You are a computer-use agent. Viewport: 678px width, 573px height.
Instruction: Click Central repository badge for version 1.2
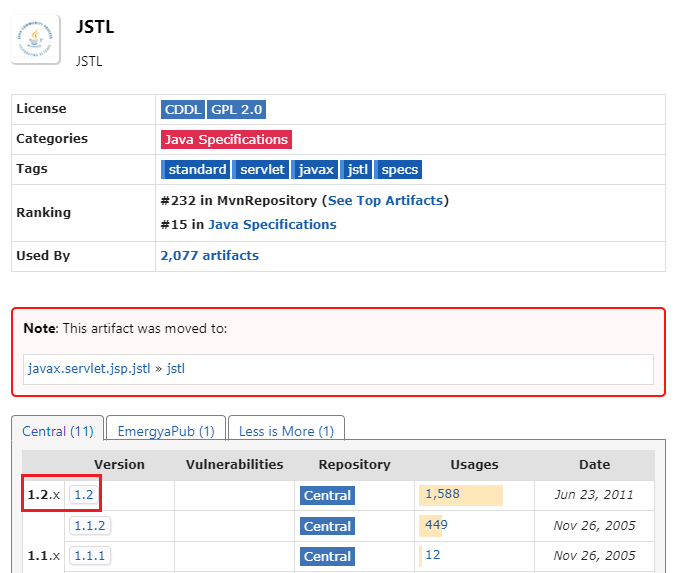pos(327,495)
